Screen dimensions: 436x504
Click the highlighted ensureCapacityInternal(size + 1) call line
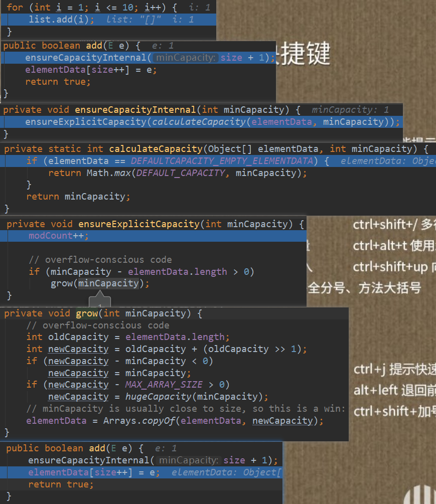138,58
